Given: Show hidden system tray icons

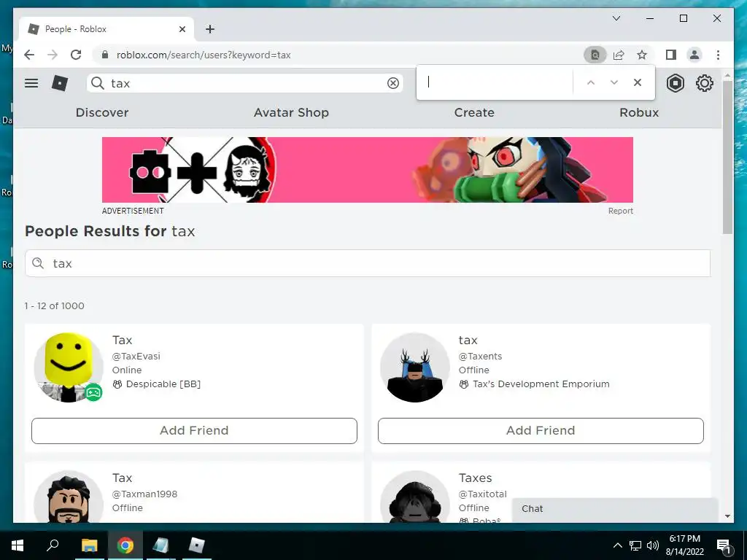Looking at the screenshot, I should click(617, 545).
